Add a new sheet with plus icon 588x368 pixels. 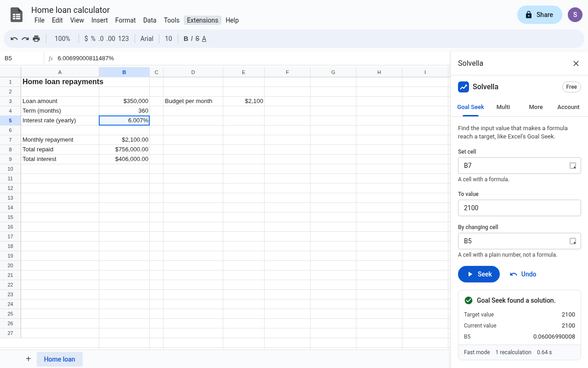click(x=28, y=359)
